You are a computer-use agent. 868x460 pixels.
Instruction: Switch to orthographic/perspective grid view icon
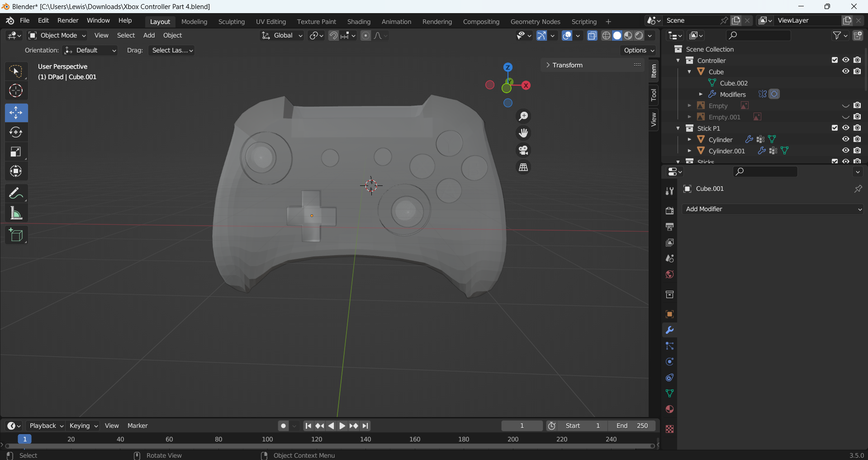pyautogui.click(x=523, y=167)
